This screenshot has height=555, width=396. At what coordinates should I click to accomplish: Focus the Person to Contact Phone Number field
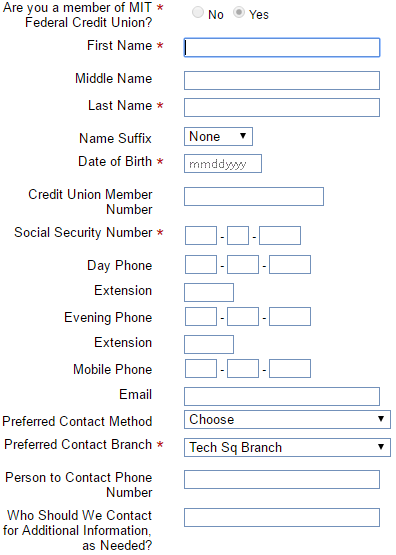tap(282, 480)
